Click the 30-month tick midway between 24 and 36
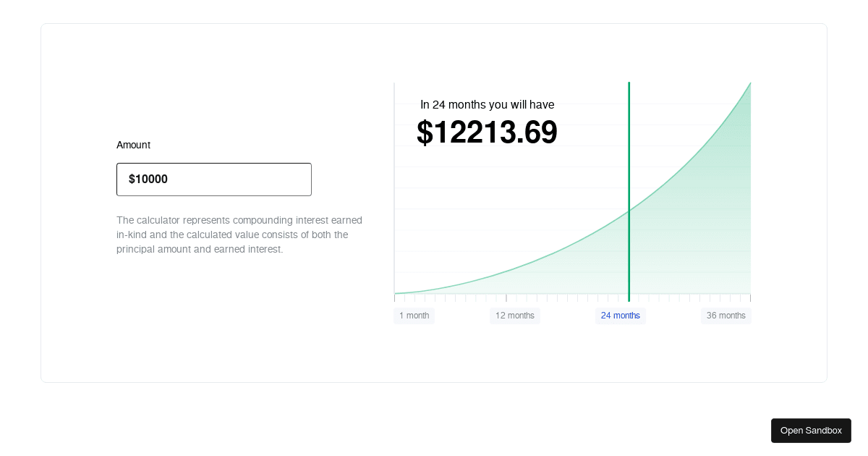The width and height of the screenshot is (868, 456). pos(689,297)
